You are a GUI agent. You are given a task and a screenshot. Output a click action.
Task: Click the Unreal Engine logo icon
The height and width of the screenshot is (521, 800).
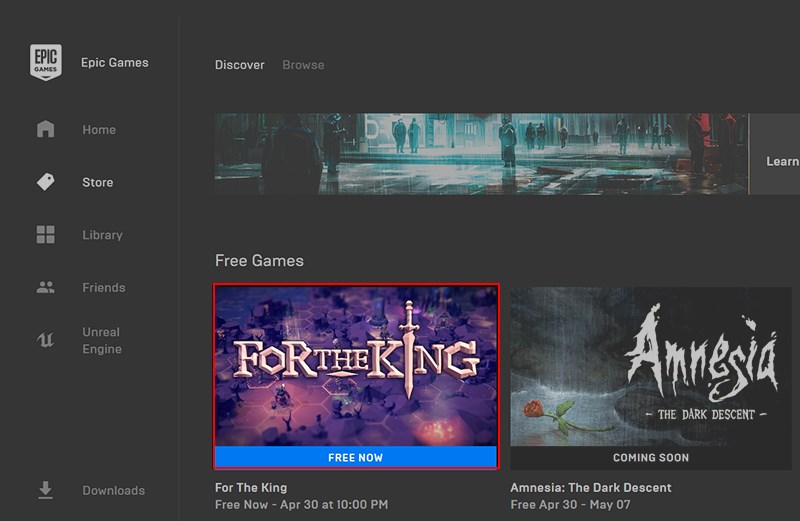pyautogui.click(x=45, y=340)
